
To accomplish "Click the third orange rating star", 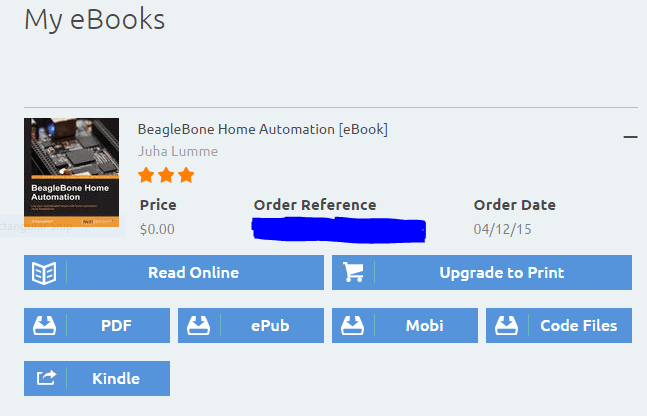I will click(185, 176).
